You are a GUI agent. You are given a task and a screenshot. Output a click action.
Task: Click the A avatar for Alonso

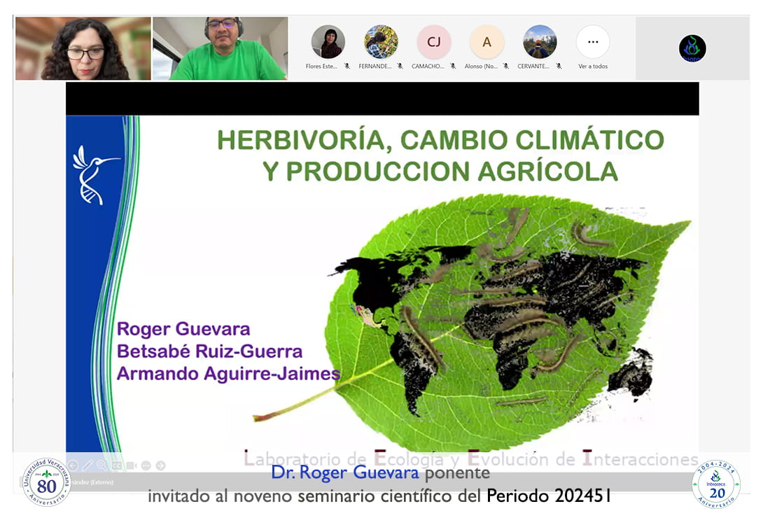(486, 42)
